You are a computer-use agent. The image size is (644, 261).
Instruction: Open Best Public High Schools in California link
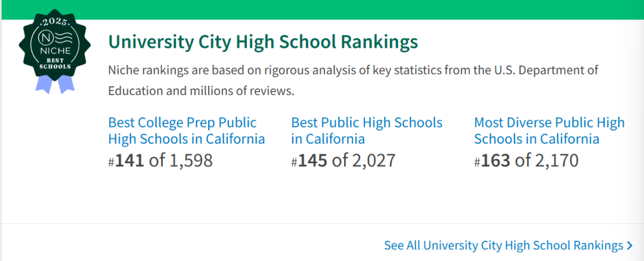[367, 130]
